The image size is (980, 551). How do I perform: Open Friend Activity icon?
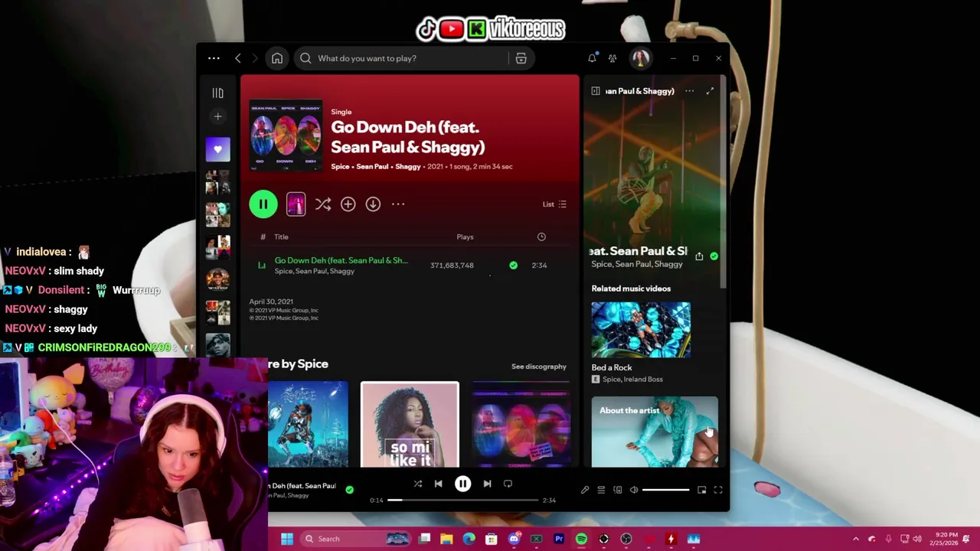[612, 58]
